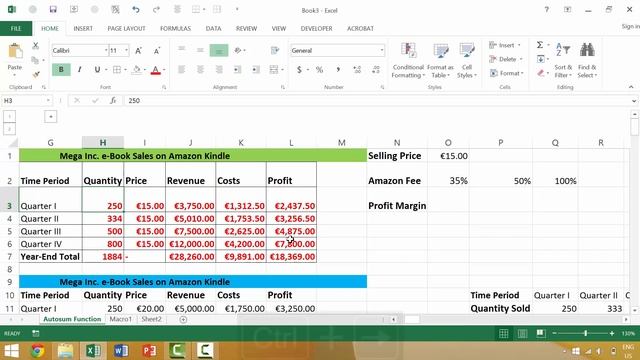Toggle Italic formatting
Viewport: 640px width, 360px height.
tap(80, 70)
